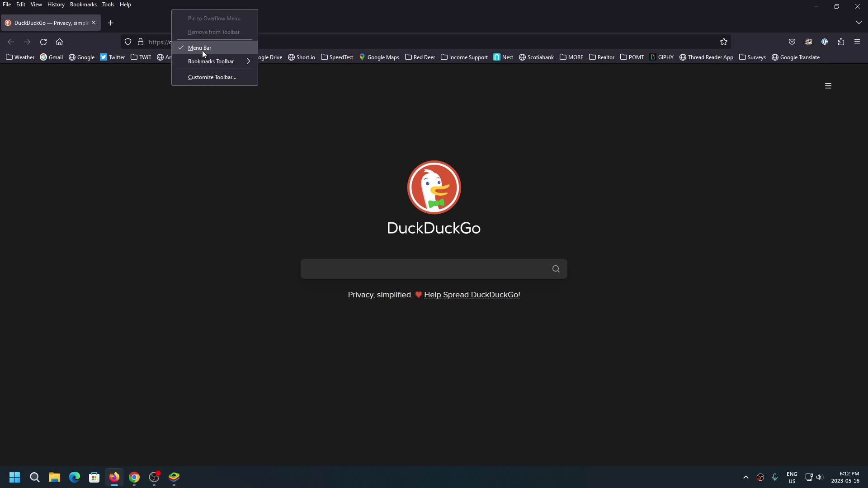This screenshot has height=488, width=868.
Task: Click the Help Spread DuckDuckGo link
Action: point(472,295)
